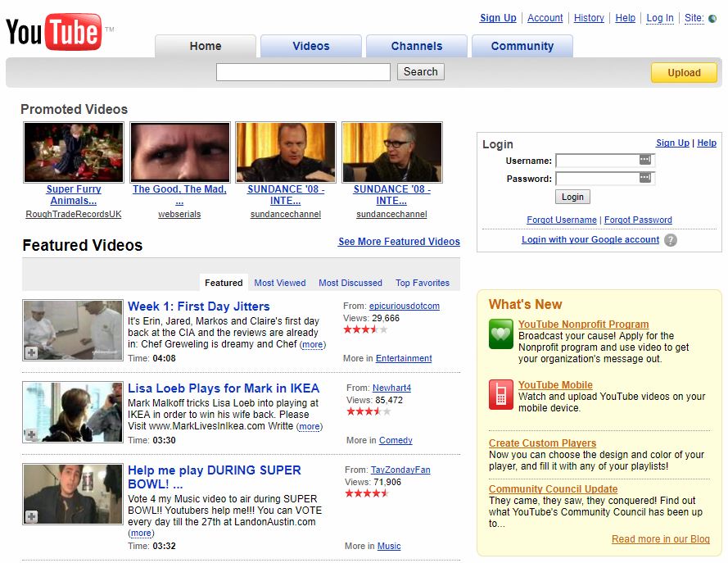Open Sign Up in the Login box
The image size is (728, 563).
[672, 143]
